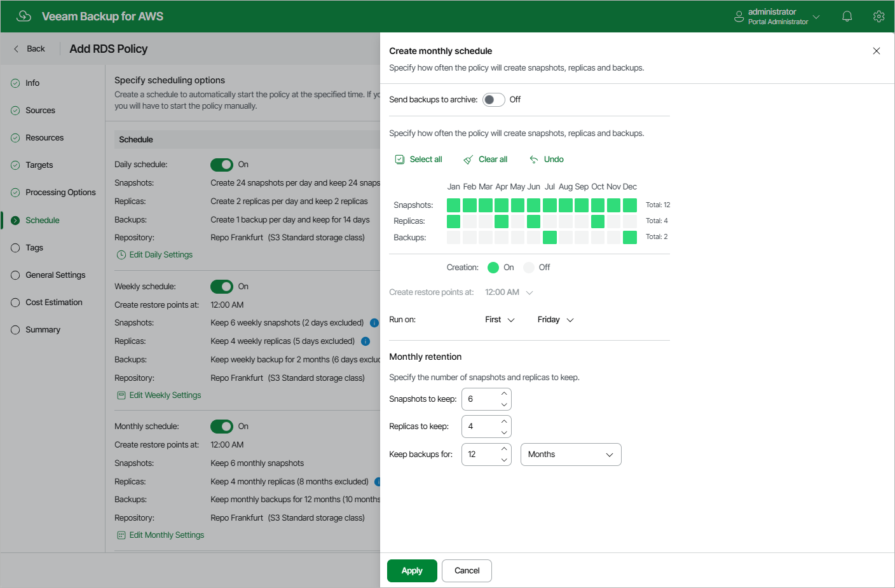Toggle the Backups cell for March
This screenshot has width=895, height=588.
click(486, 238)
